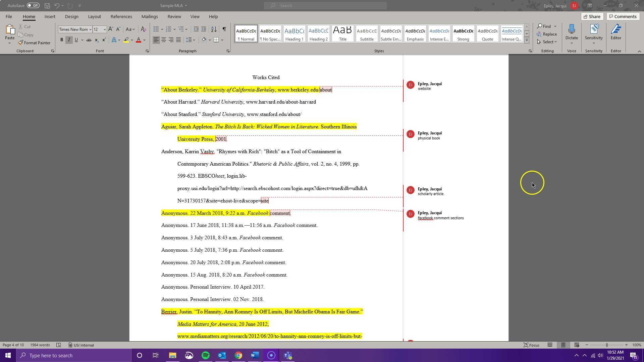The image size is (644, 362).
Task: Toggle Italic formatting button
Action: point(69,40)
